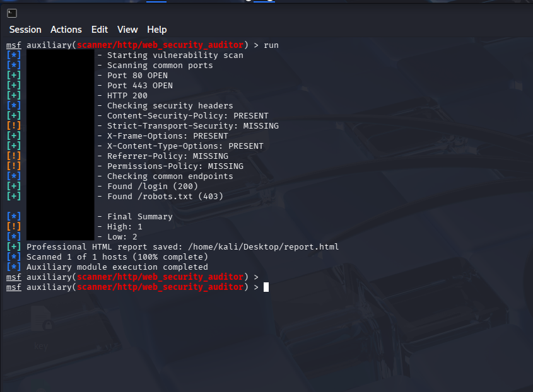Click 'Scanned 1 of 1 hosts' line

point(117,257)
